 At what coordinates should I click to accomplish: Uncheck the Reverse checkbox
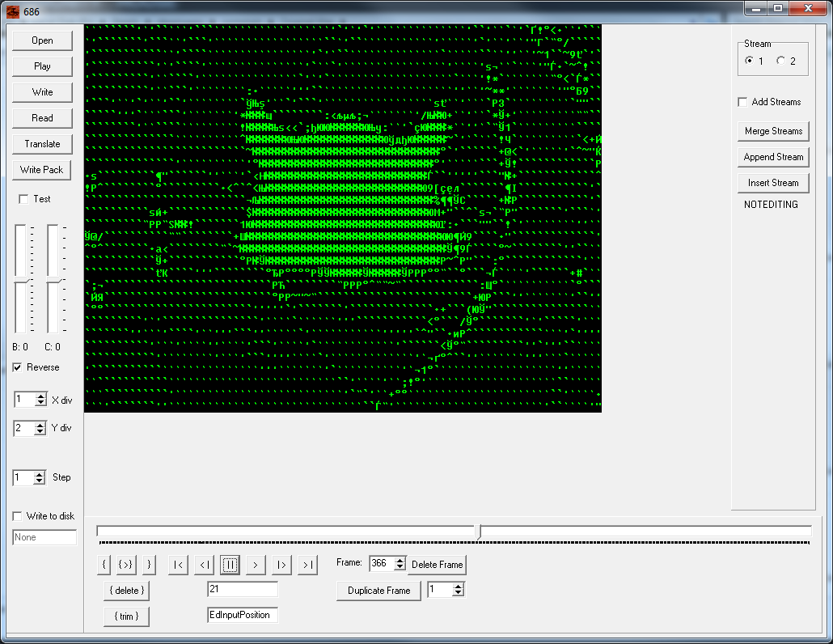coord(17,367)
